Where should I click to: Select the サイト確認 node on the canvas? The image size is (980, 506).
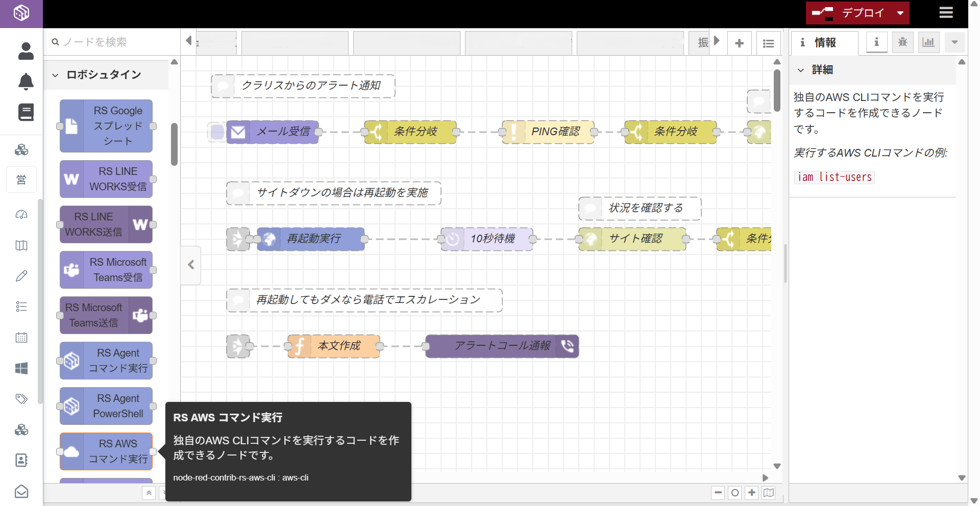[632, 239]
